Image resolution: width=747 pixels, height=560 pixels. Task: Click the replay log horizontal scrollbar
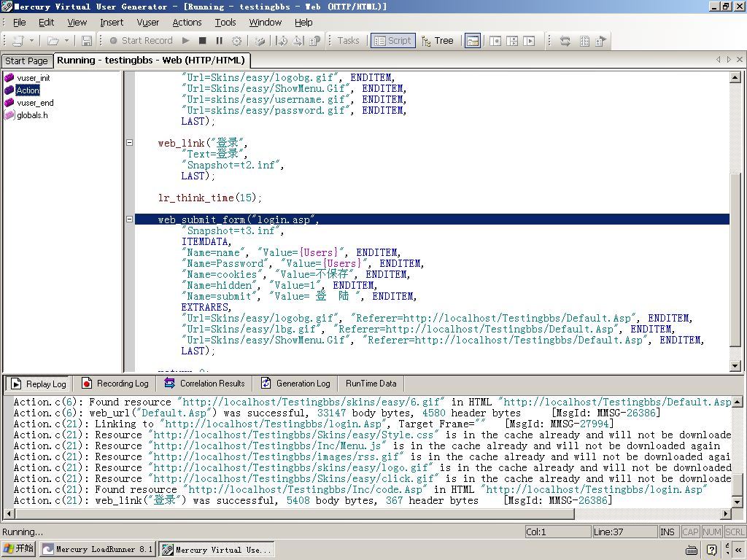pos(292,514)
